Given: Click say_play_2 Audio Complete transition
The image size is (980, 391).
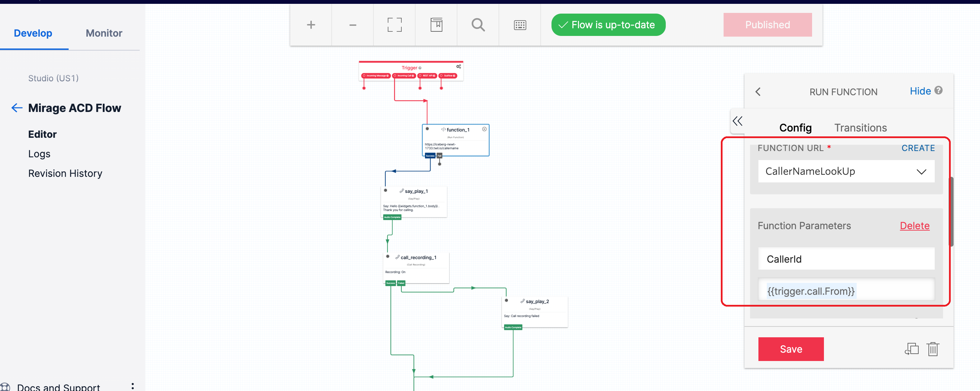Looking at the screenshot, I should pos(513,327).
